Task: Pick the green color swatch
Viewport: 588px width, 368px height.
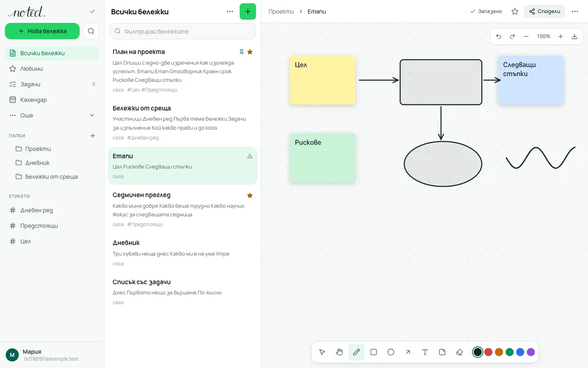Action: tap(510, 352)
